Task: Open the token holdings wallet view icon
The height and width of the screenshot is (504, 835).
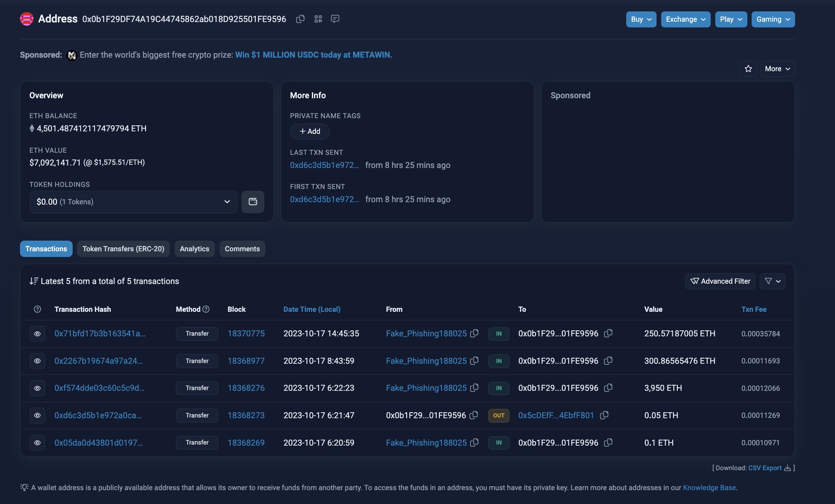Action: tap(253, 202)
